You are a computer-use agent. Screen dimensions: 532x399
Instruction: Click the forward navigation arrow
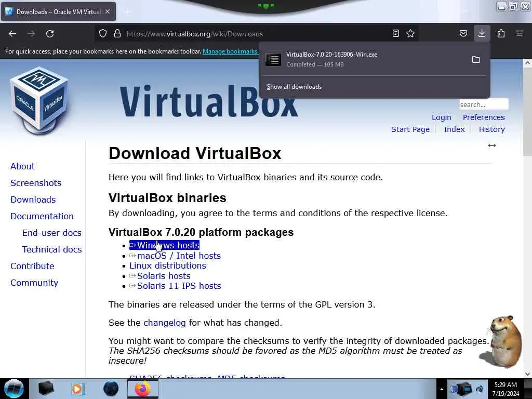click(x=31, y=34)
